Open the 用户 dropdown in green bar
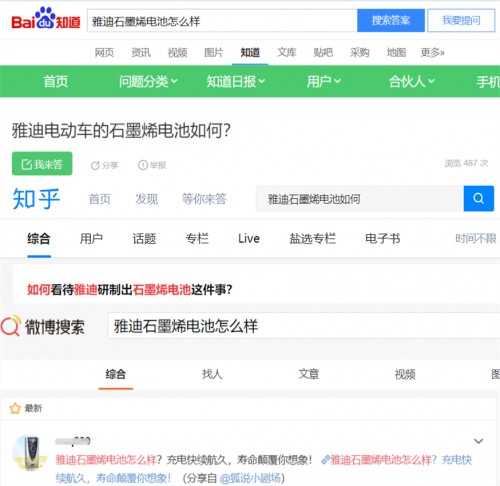Viewport: 500px width, 486px height. (x=324, y=81)
